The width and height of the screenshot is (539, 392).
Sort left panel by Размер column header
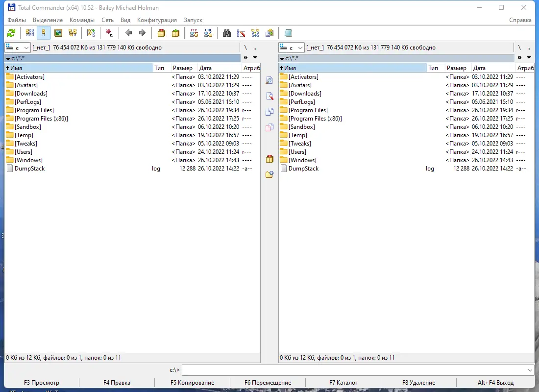coord(184,68)
